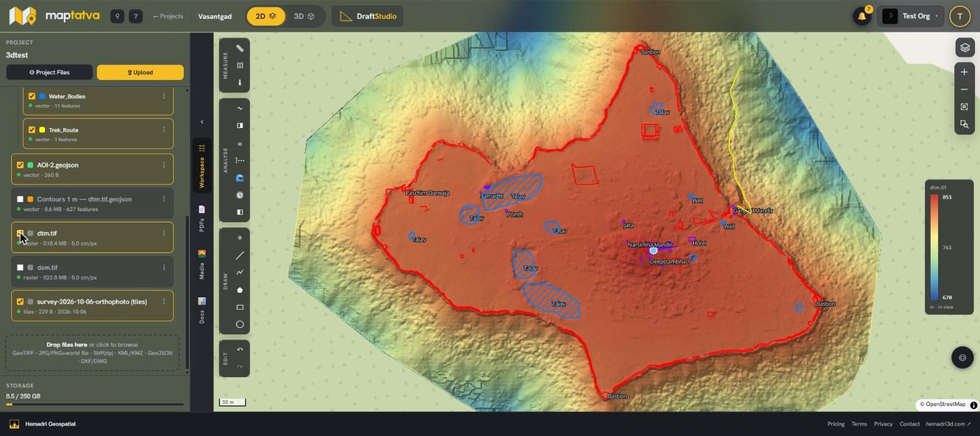Viewport: 980px width, 436px height.
Task: Open the Pricing link in footer
Action: (836, 424)
